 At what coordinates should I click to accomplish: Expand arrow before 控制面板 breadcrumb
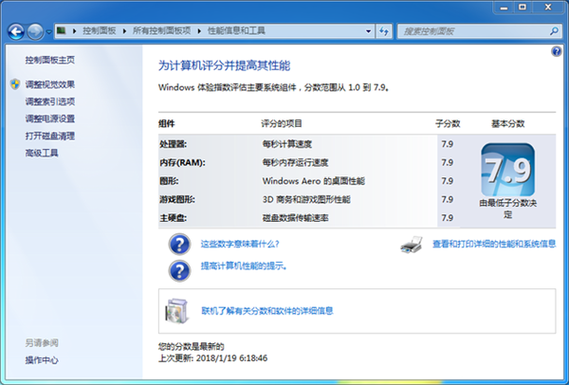click(74, 31)
